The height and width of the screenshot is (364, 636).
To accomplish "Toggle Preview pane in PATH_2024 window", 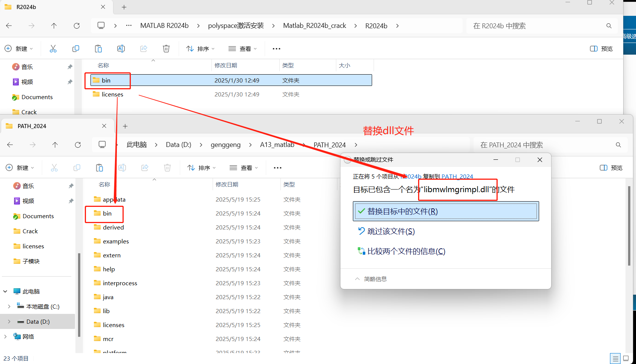I will click(x=611, y=168).
